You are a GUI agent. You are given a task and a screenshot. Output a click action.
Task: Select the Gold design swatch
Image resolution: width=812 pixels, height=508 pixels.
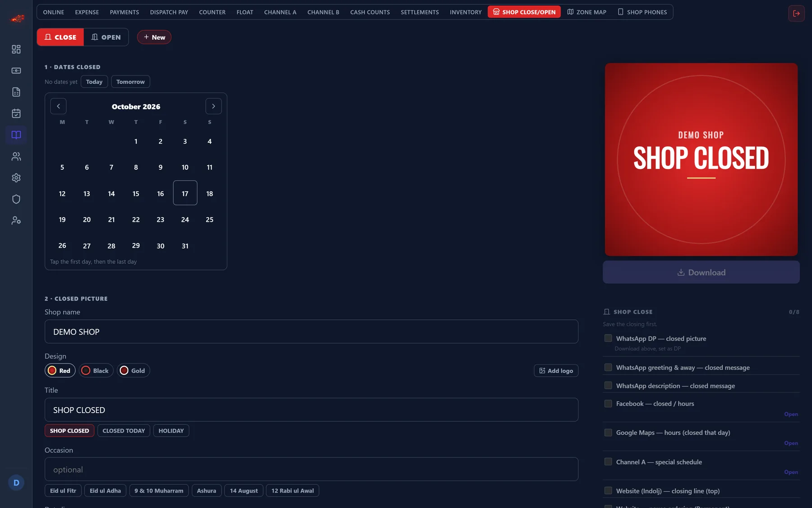(x=133, y=371)
